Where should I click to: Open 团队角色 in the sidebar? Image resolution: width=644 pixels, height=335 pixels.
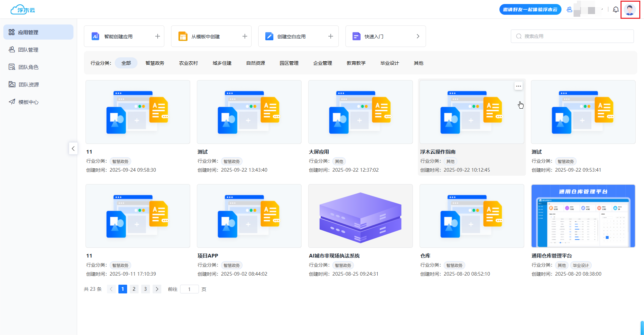28,67
